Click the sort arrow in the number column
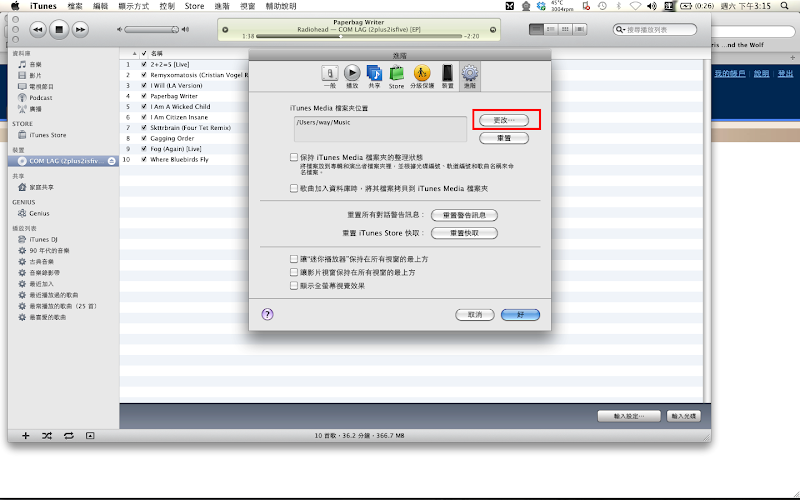Screen dimensions: 800x500 pyautogui.click(x=135, y=54)
